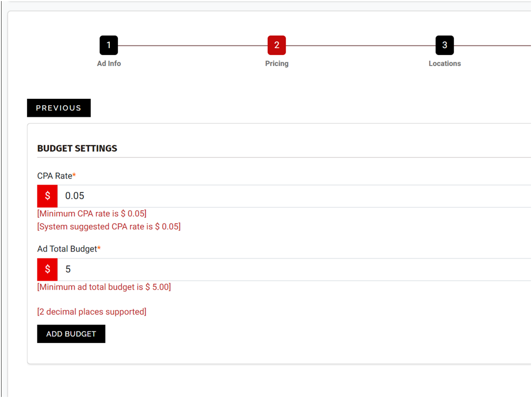The height and width of the screenshot is (398, 532).
Task: Click the BUDGET SETTINGS heading
Action: coord(77,149)
